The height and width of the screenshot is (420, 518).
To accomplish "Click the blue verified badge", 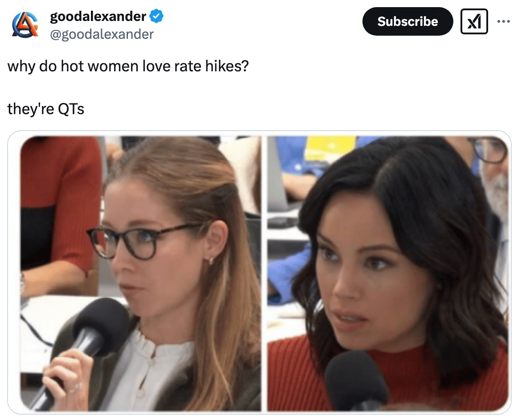I will [x=156, y=16].
